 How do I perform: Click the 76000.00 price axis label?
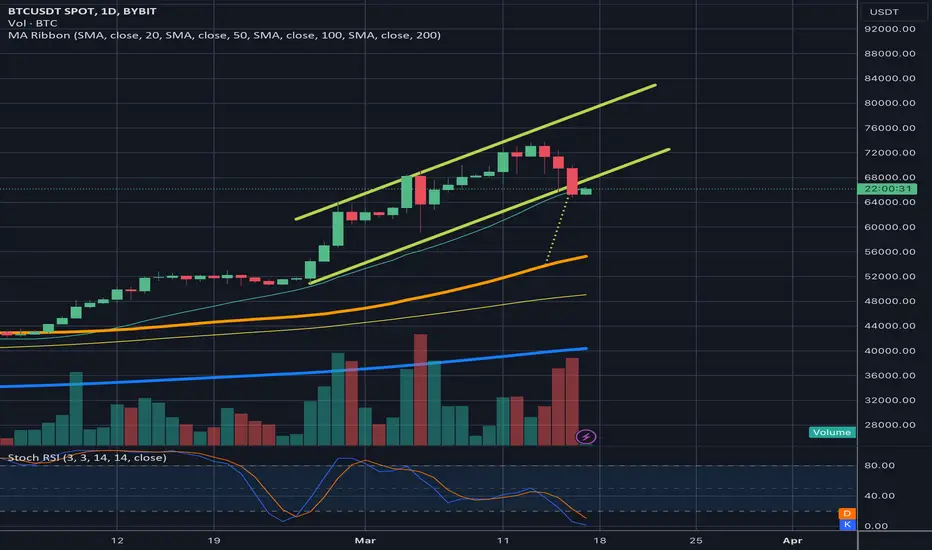point(890,128)
